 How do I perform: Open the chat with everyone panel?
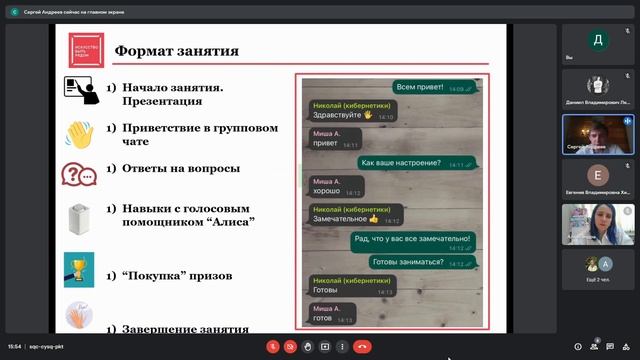point(610,347)
